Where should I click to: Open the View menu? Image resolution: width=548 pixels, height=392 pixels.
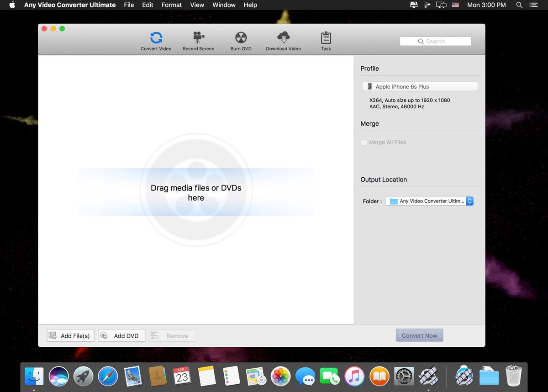[x=197, y=5]
